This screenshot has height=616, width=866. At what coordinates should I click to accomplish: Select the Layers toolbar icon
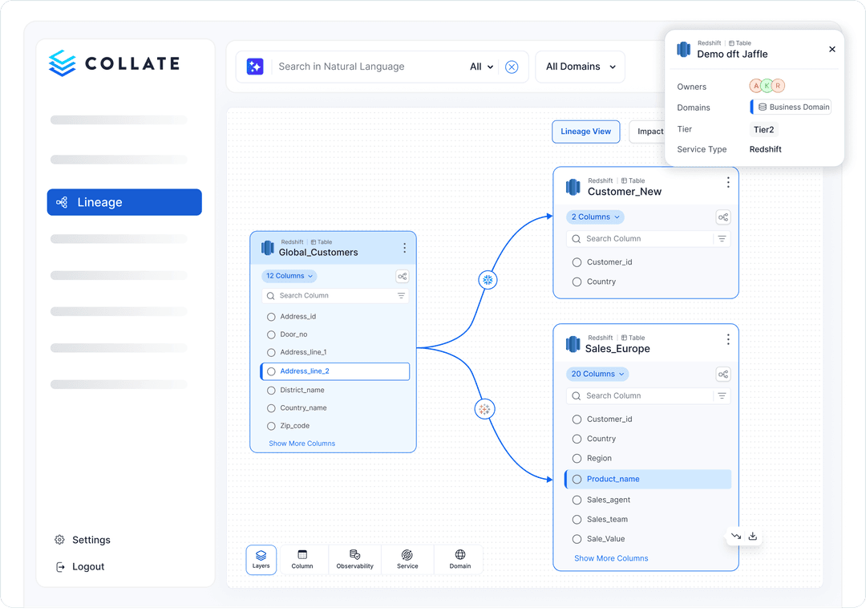(x=261, y=559)
